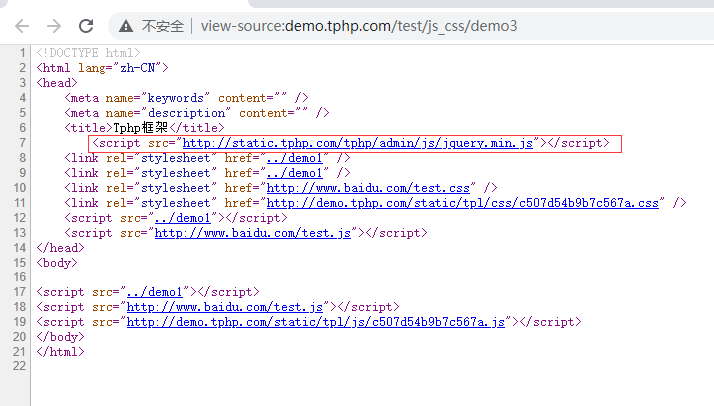Open the jquery.min.js script link

pos(357,143)
